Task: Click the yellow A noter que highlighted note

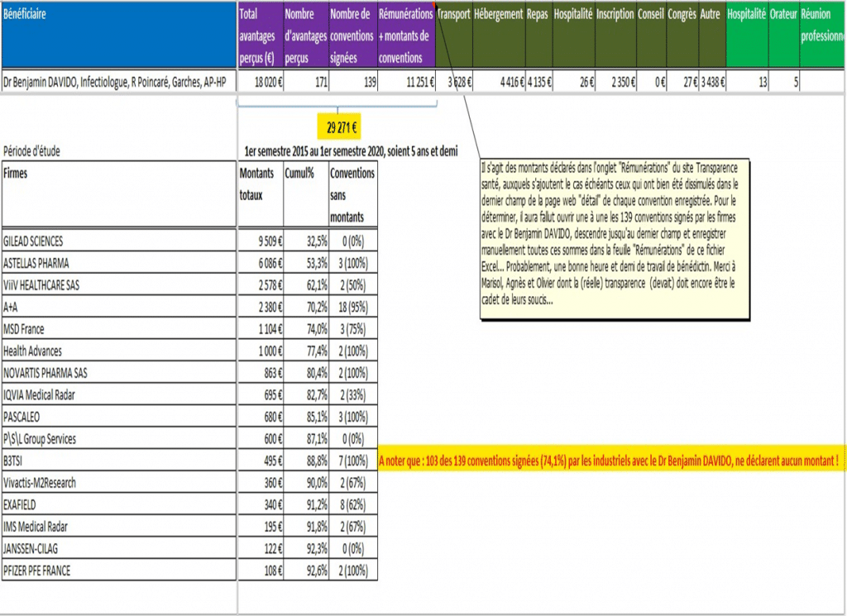Action: click(611, 461)
